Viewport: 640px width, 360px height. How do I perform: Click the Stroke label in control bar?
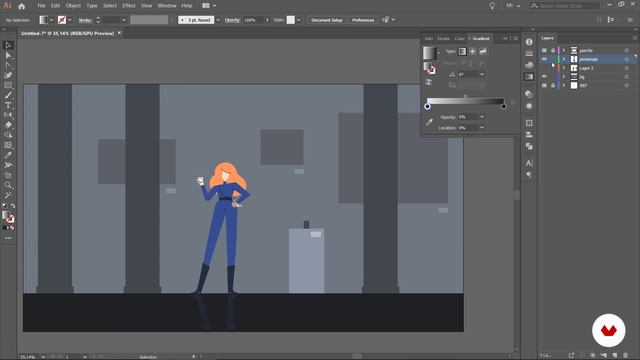[x=85, y=20]
